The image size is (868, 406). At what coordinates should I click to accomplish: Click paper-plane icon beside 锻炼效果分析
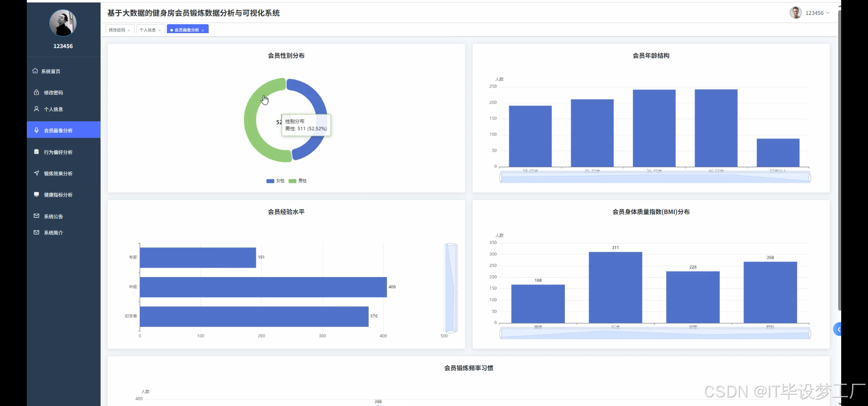click(x=36, y=173)
